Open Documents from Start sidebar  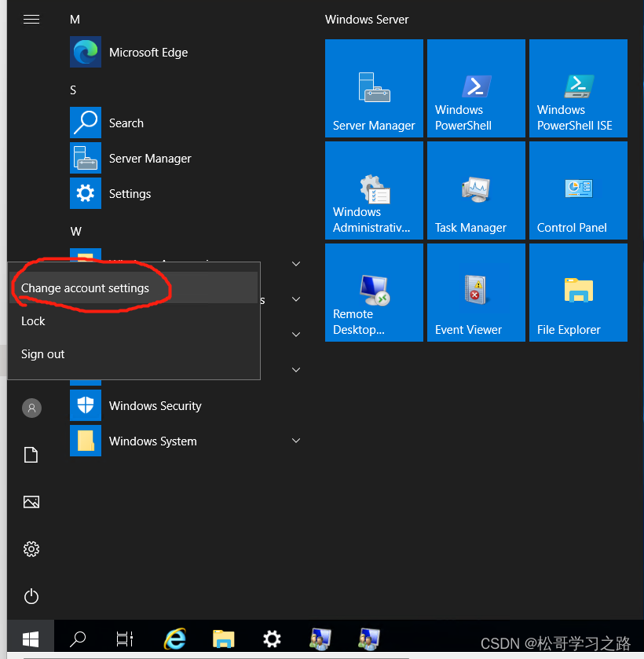coord(31,455)
